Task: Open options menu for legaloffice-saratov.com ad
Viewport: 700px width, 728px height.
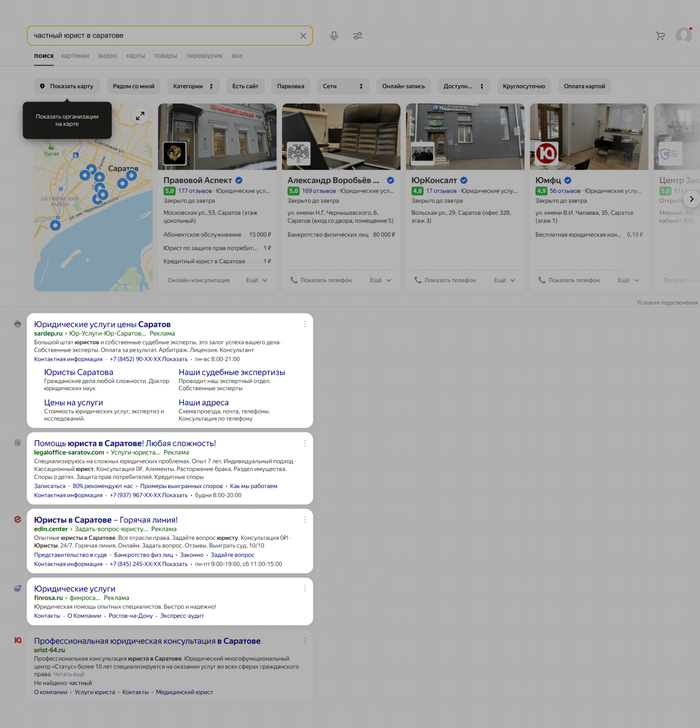Action: point(305,443)
